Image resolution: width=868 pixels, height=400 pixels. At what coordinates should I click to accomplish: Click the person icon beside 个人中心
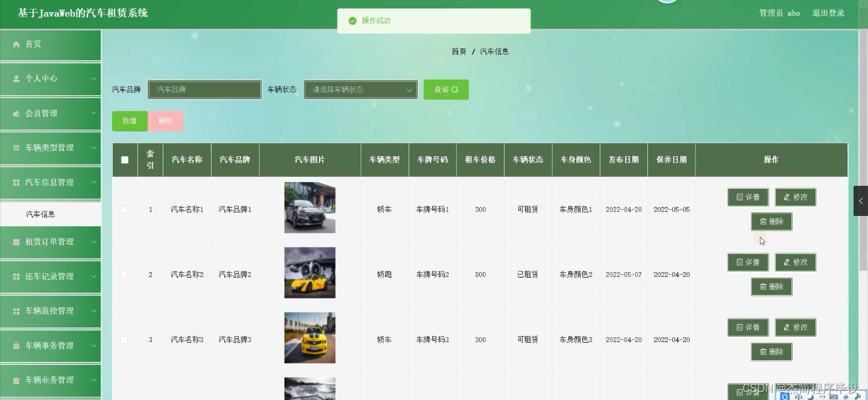[x=16, y=78]
